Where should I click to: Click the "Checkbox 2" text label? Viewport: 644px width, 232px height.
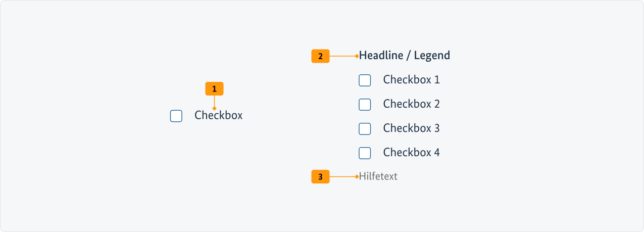(x=411, y=104)
